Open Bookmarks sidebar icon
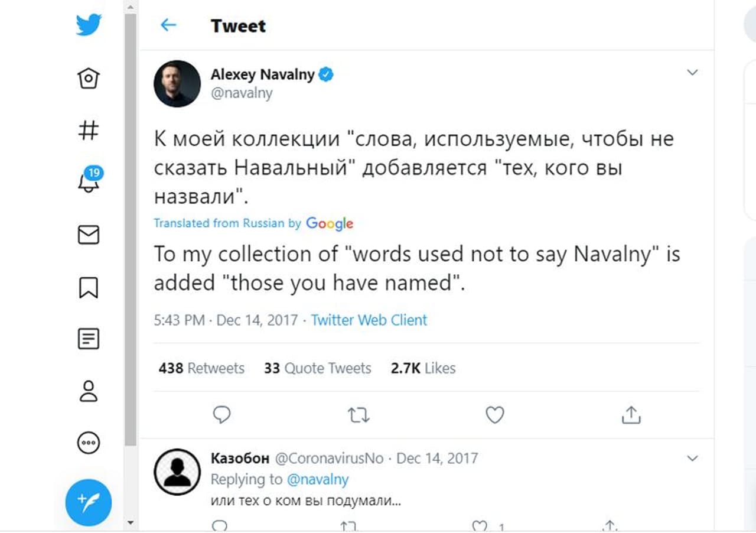 coord(89,288)
